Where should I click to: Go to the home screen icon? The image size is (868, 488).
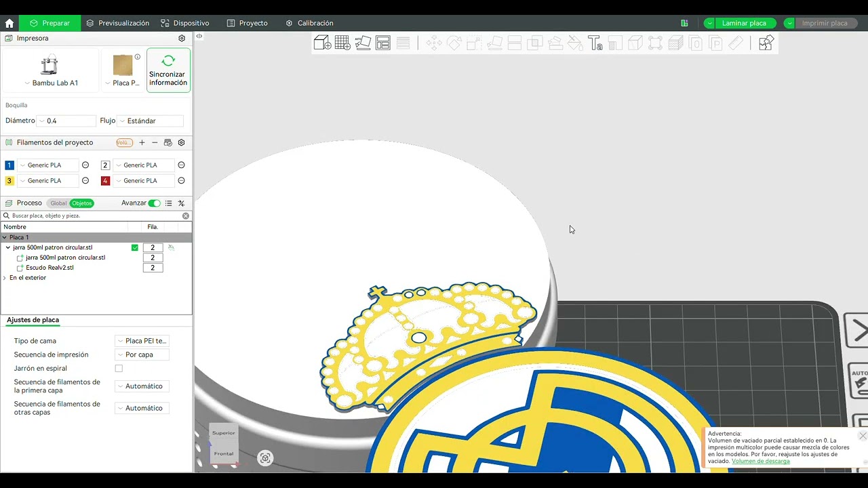point(9,23)
